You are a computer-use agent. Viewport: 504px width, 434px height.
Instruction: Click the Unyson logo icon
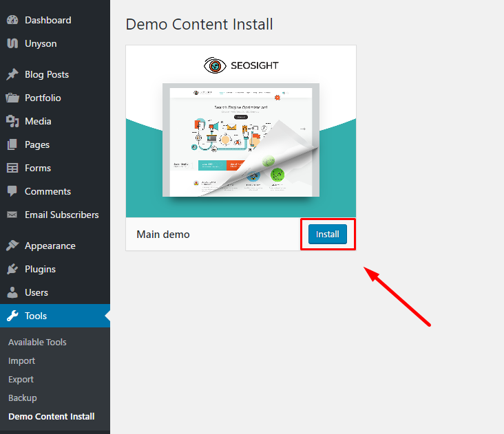(x=12, y=43)
